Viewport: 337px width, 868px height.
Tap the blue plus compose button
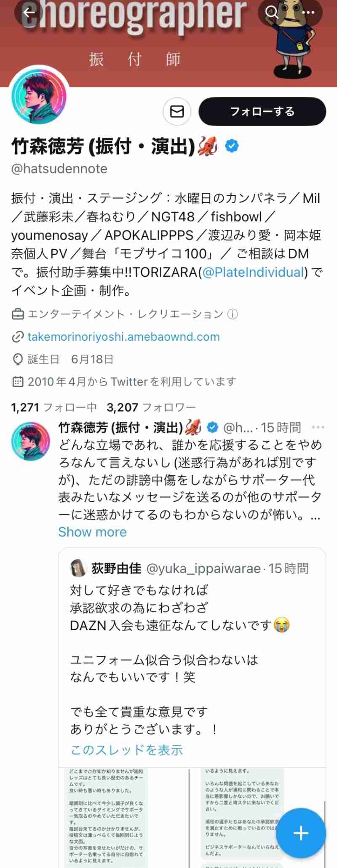[301, 833]
